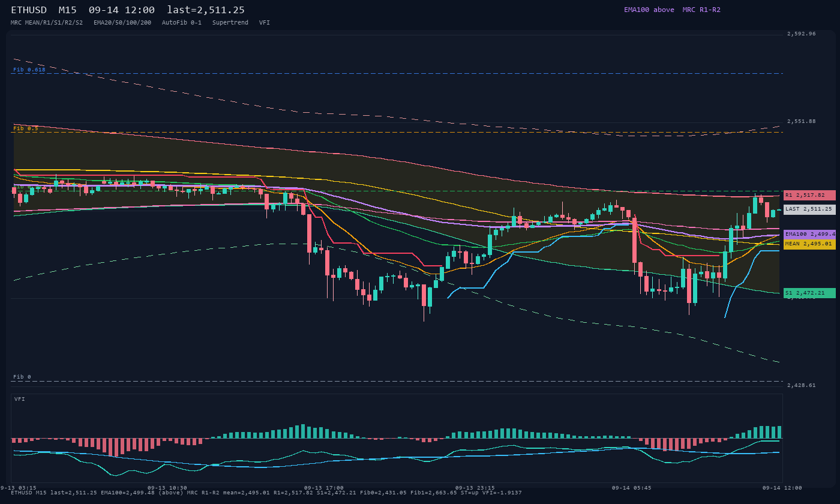The height and width of the screenshot is (504, 840).
Task: Select the Fib 0 level label
Action: tap(22, 377)
